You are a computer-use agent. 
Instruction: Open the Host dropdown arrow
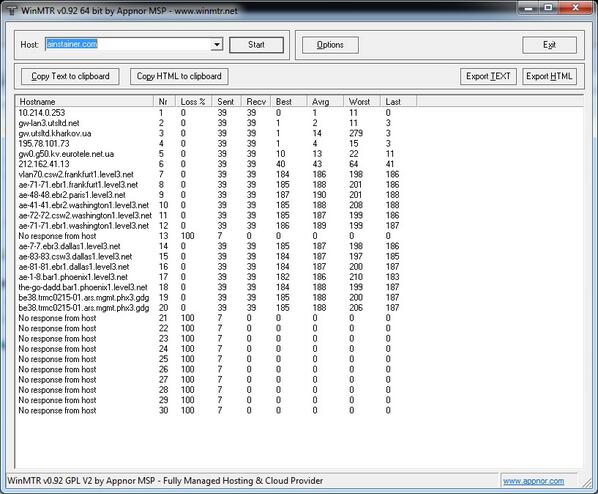(217, 45)
